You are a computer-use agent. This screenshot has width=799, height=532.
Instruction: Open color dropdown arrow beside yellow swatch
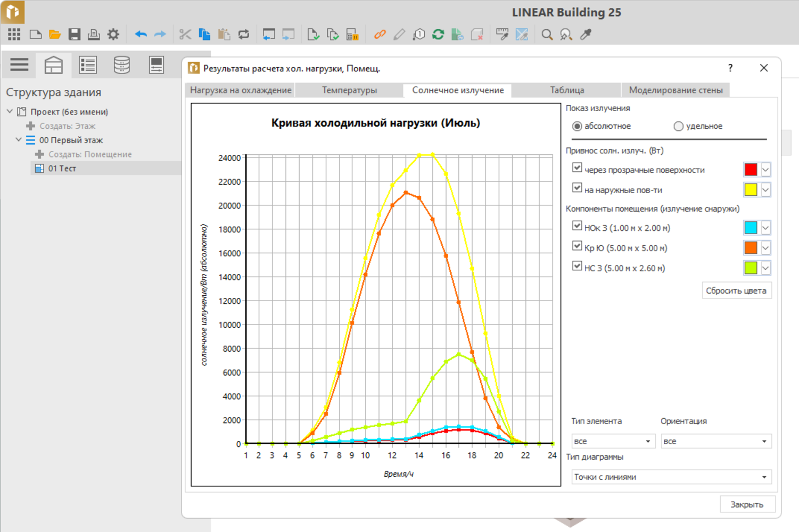click(765, 190)
